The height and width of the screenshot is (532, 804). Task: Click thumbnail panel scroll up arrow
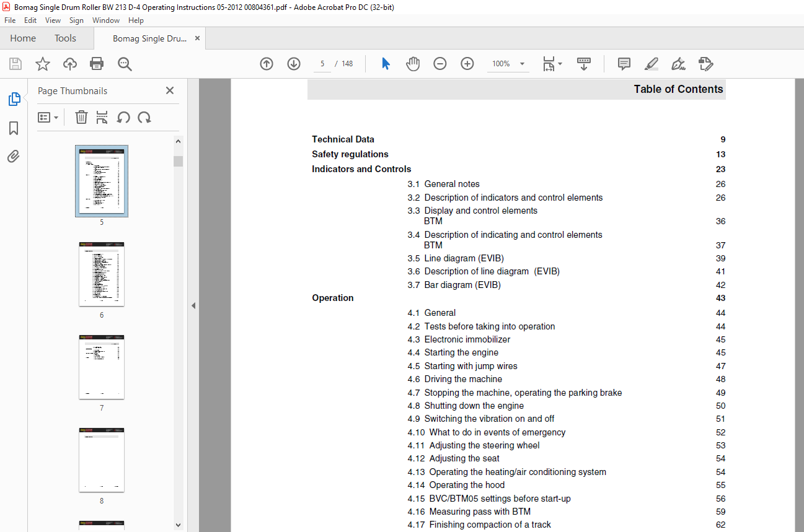click(179, 142)
